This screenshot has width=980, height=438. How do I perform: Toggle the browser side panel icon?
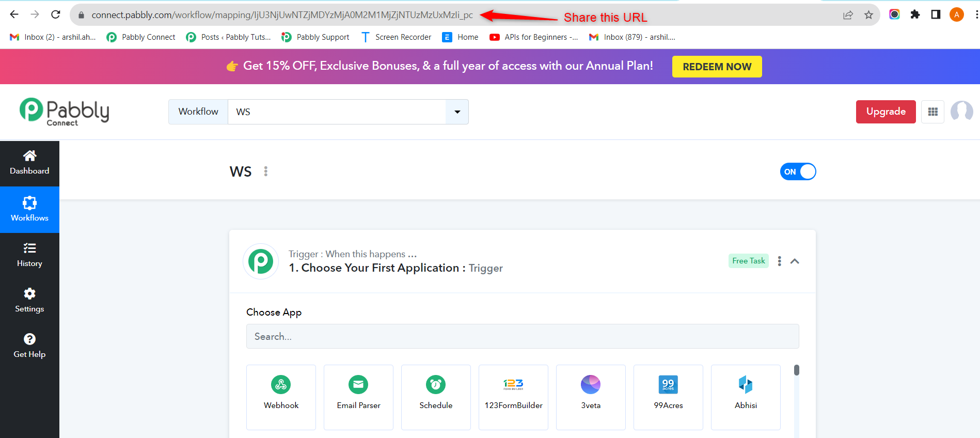coord(936,14)
